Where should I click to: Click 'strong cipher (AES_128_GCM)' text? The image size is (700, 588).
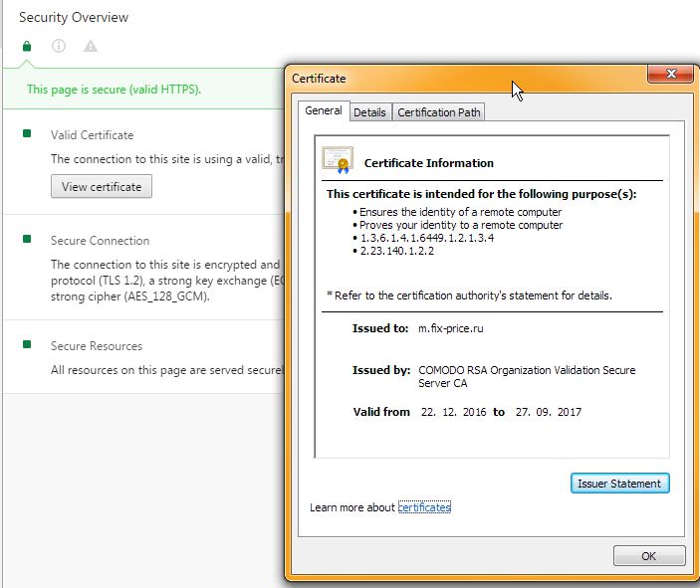click(129, 296)
